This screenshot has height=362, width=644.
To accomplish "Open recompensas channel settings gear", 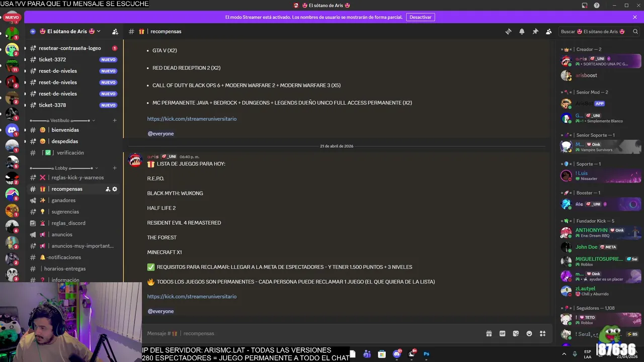I will (115, 189).
